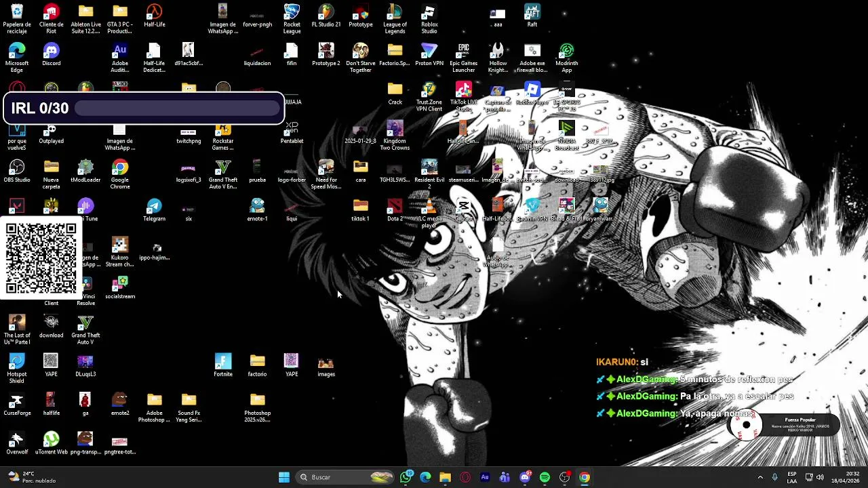Select the Dota 2 desktop icon
Viewport: 868px width, 488px height.
[395, 210]
